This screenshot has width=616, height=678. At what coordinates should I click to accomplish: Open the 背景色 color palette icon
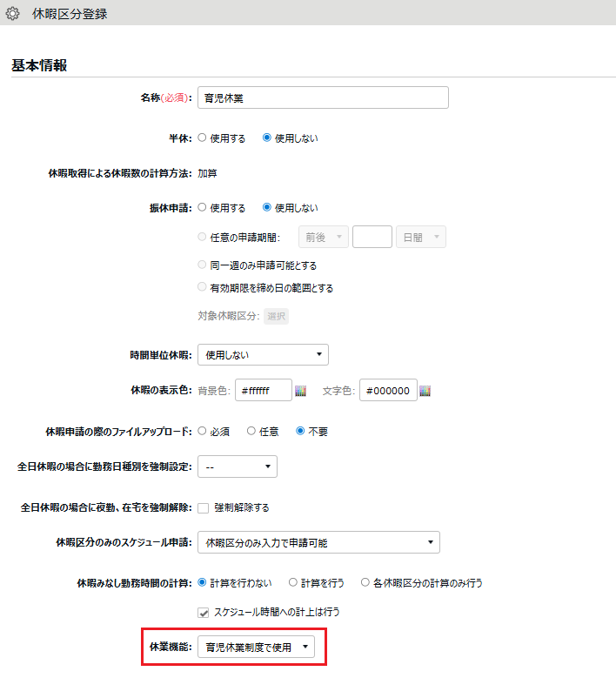(301, 391)
